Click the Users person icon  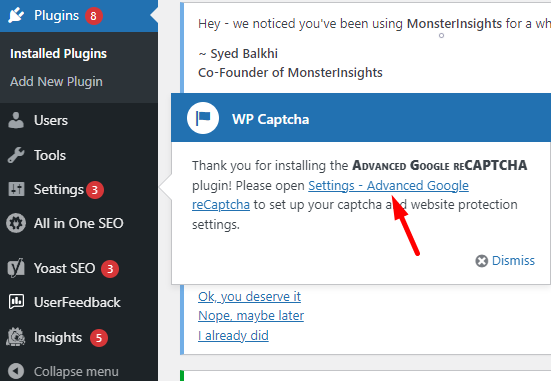pyautogui.click(x=16, y=120)
